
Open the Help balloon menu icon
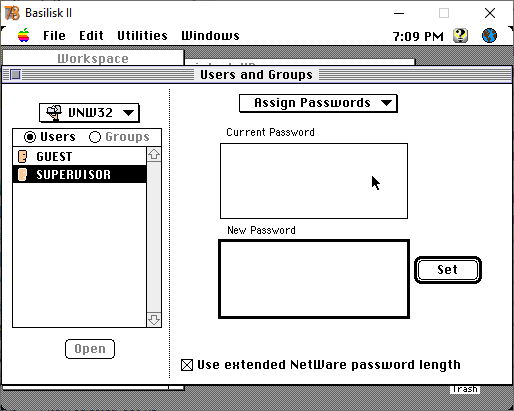click(460, 35)
